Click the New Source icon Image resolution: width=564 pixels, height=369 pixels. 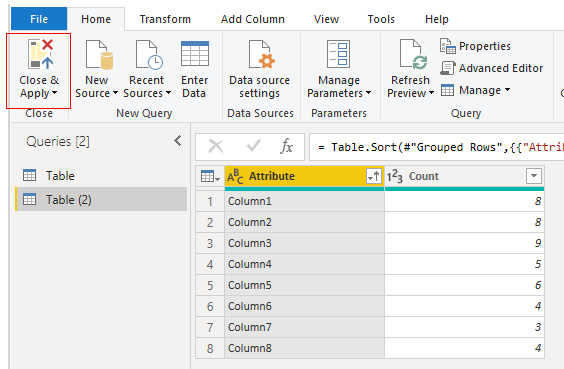coord(99,54)
